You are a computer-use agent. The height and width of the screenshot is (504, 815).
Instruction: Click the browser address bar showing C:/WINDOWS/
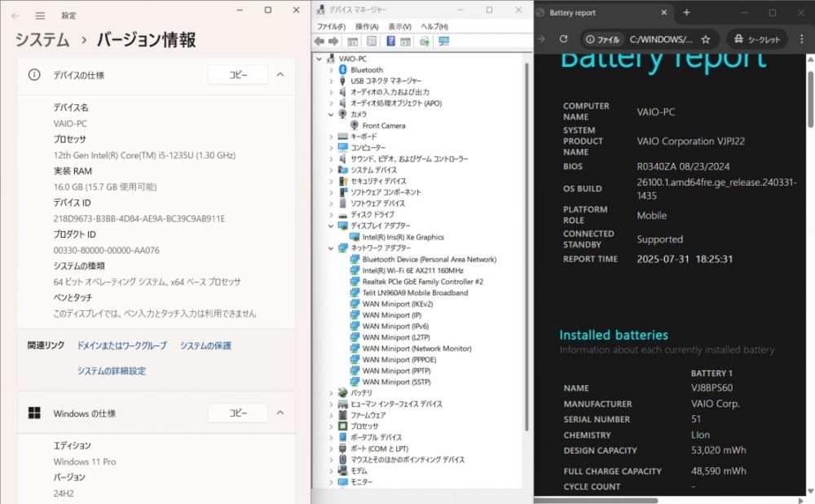pyautogui.click(x=648, y=39)
